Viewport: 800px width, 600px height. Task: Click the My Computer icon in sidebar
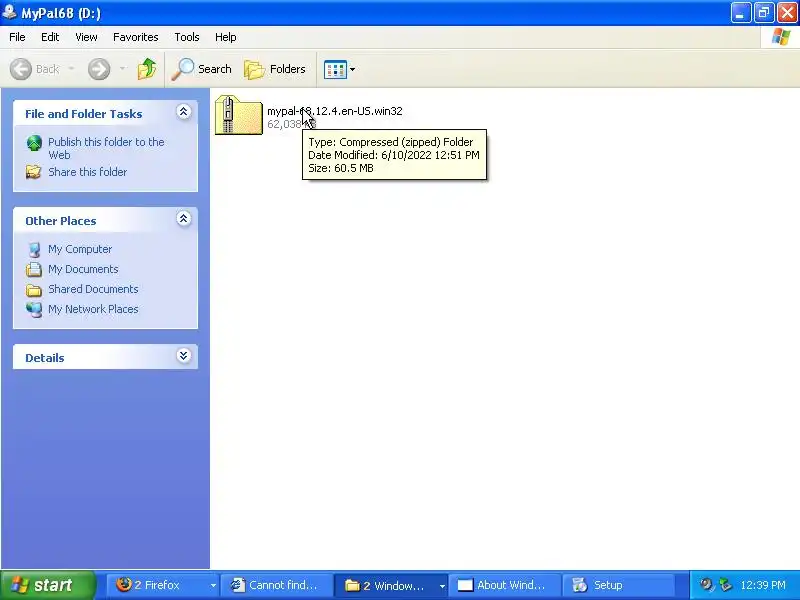(34, 249)
